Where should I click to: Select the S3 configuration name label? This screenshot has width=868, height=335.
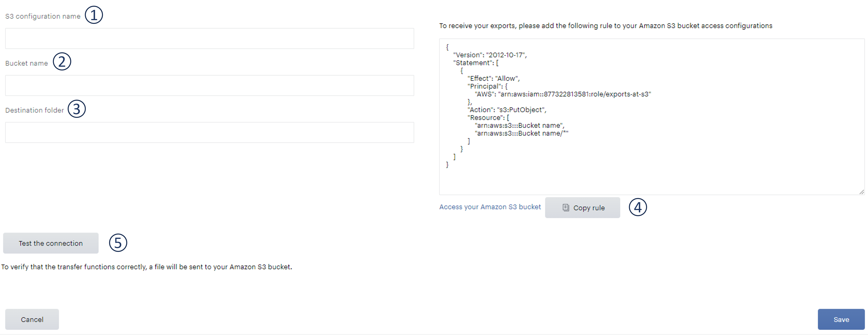tap(42, 16)
